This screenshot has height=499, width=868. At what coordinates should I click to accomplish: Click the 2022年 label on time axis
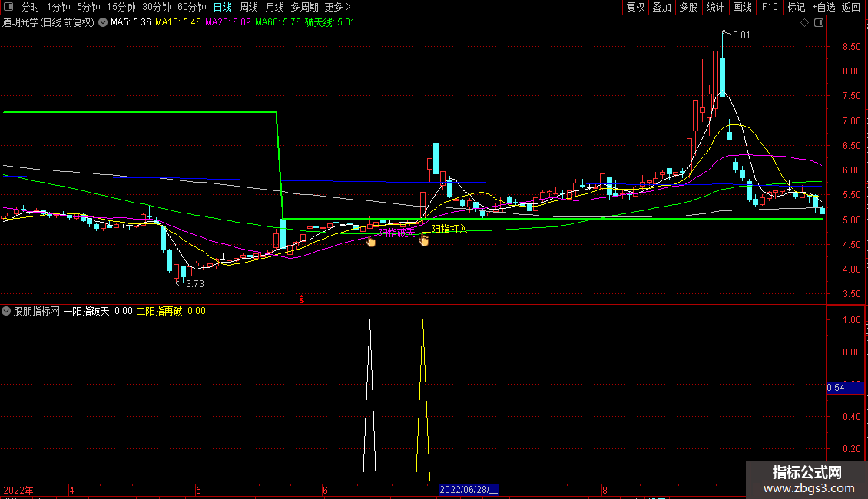tap(18, 490)
